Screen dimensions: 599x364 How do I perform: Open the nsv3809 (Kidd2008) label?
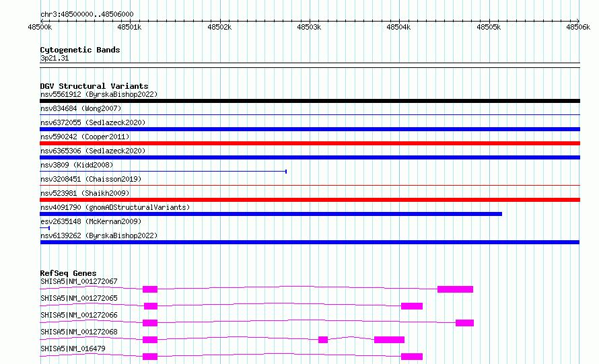[x=77, y=165]
